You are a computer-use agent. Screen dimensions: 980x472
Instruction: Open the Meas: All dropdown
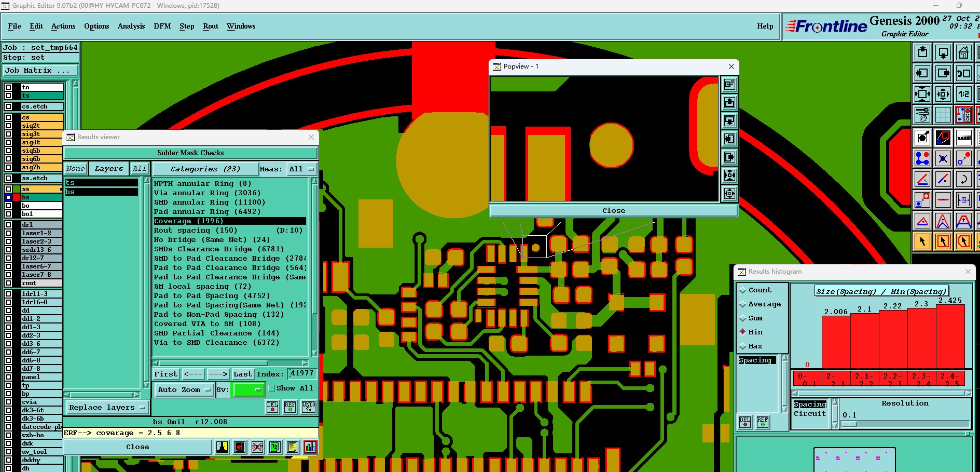point(302,169)
